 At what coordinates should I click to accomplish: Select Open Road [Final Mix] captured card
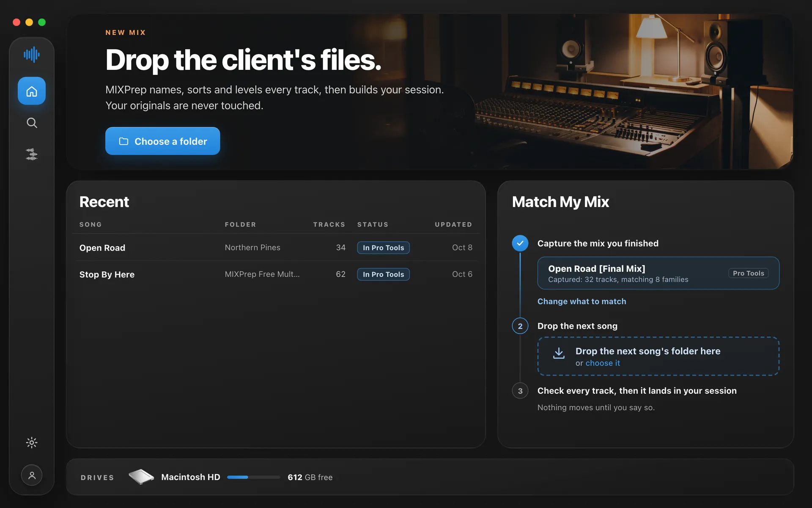[658, 273]
